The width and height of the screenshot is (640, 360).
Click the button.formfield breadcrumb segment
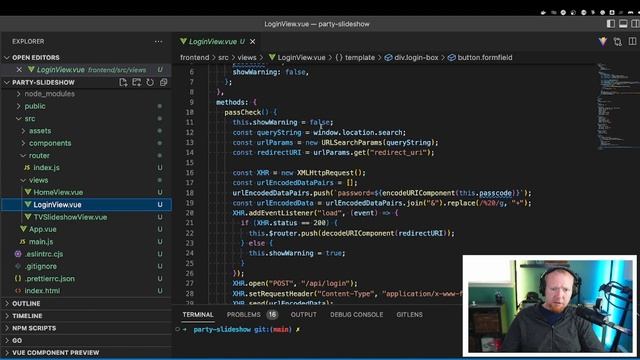[485, 58]
